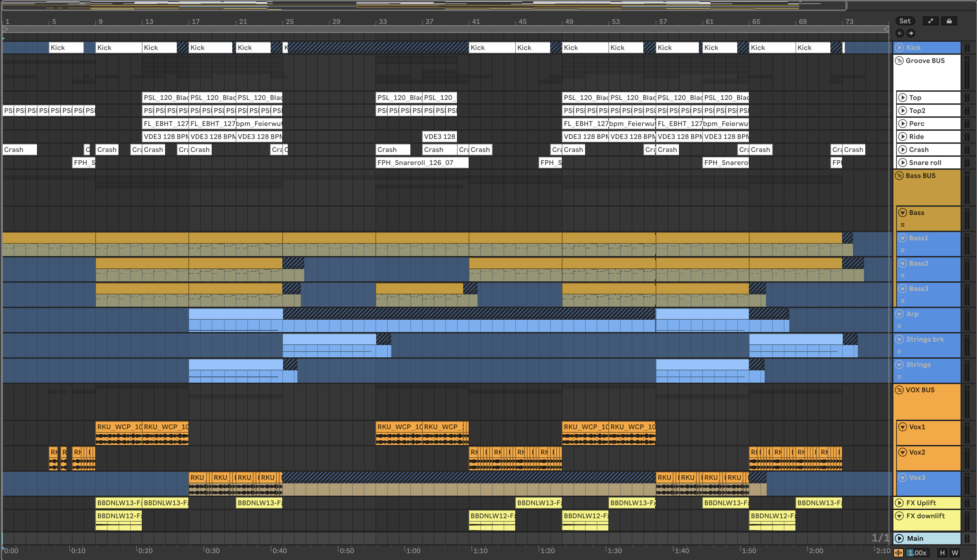The width and height of the screenshot is (977, 560).
Task: Collapse the Bass1 track
Action: 902,238
